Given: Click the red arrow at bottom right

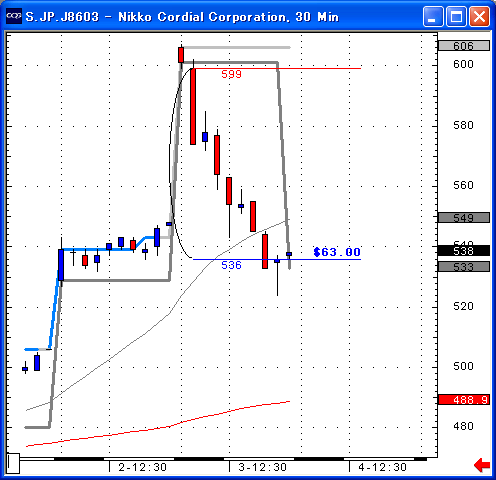Looking at the screenshot, I should click(x=482, y=465).
